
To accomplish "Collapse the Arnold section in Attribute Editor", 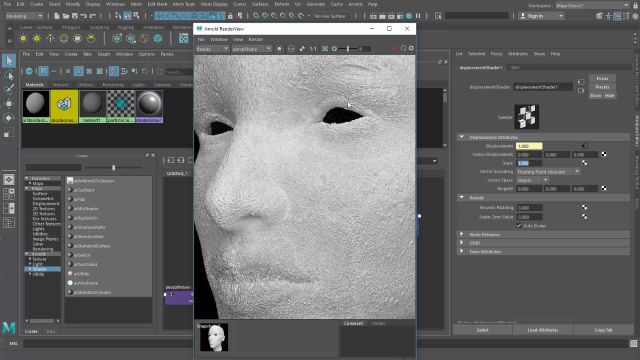I will click(x=462, y=197).
